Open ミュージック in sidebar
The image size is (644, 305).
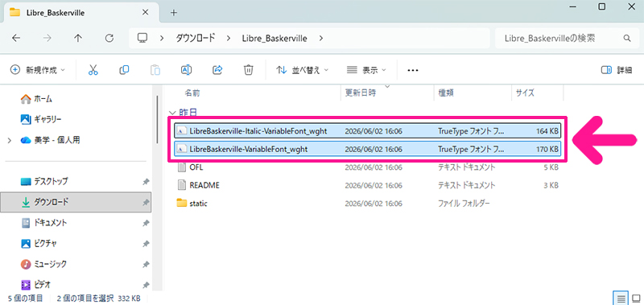(43, 264)
